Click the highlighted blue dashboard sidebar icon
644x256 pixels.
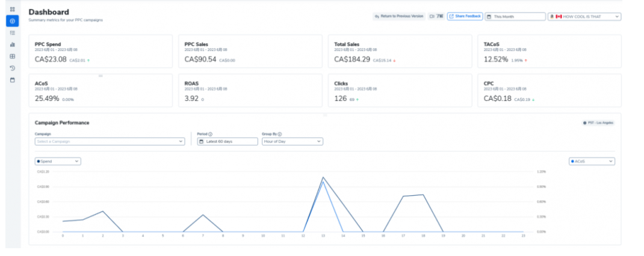coord(13,21)
